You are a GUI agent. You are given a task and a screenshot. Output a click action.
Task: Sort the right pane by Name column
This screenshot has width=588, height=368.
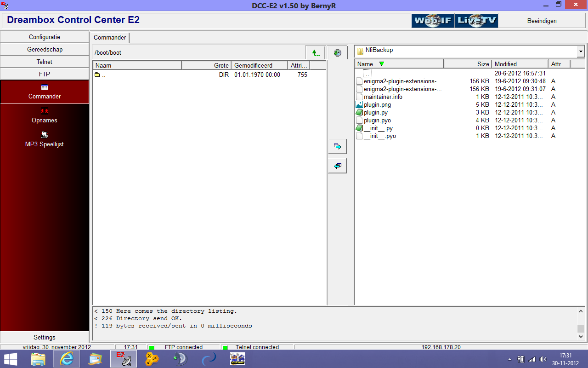[x=399, y=64]
